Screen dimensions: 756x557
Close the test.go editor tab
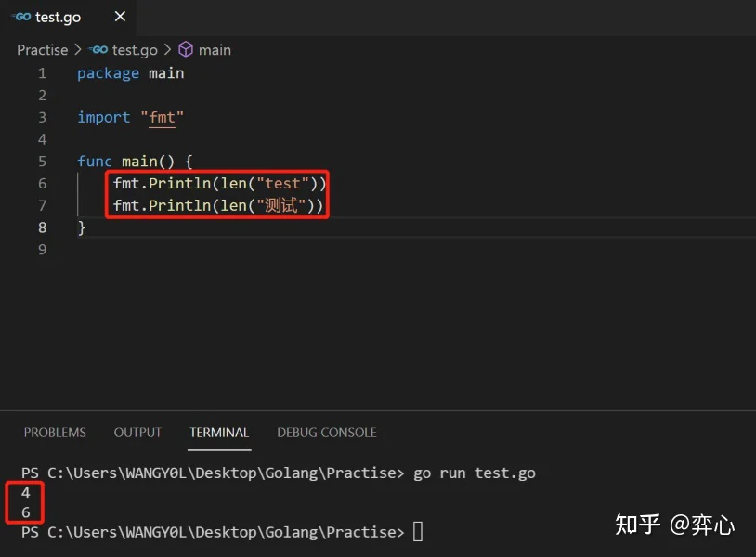click(120, 17)
